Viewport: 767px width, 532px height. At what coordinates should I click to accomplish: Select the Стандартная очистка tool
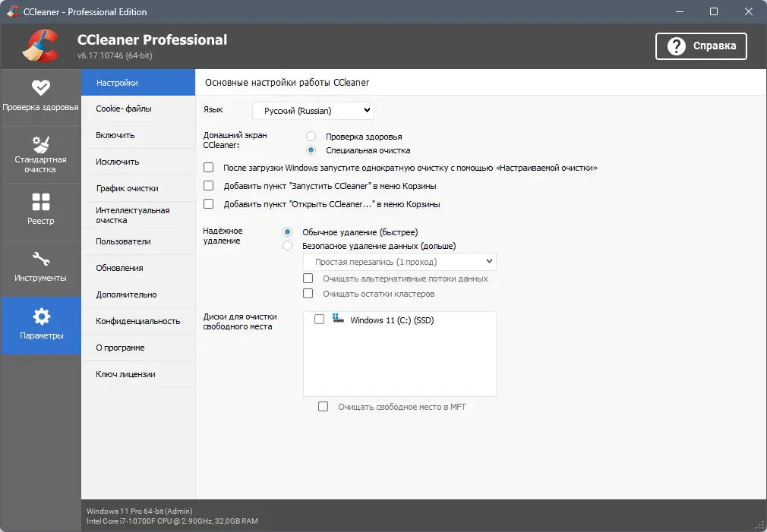(x=41, y=154)
